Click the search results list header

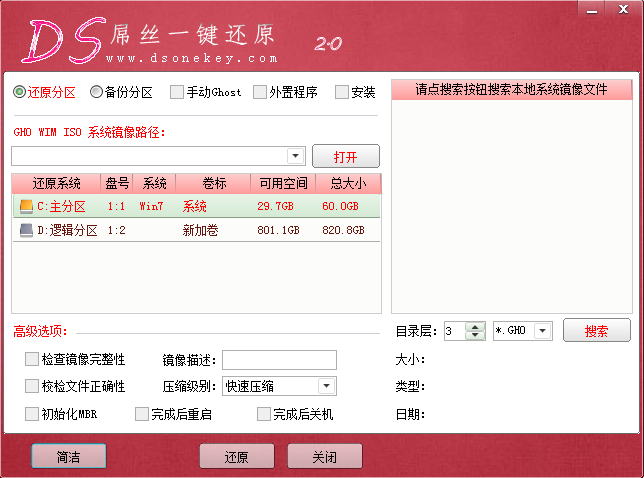tap(512, 90)
